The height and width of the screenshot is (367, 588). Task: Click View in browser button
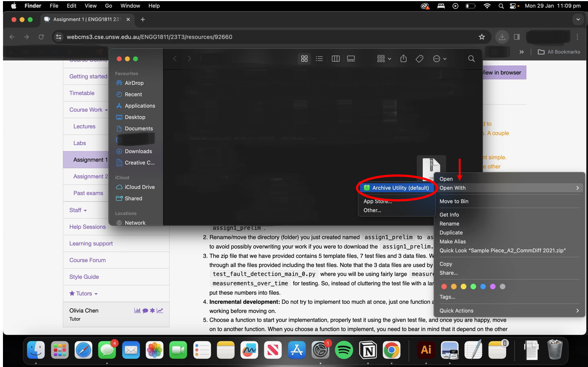click(x=504, y=73)
